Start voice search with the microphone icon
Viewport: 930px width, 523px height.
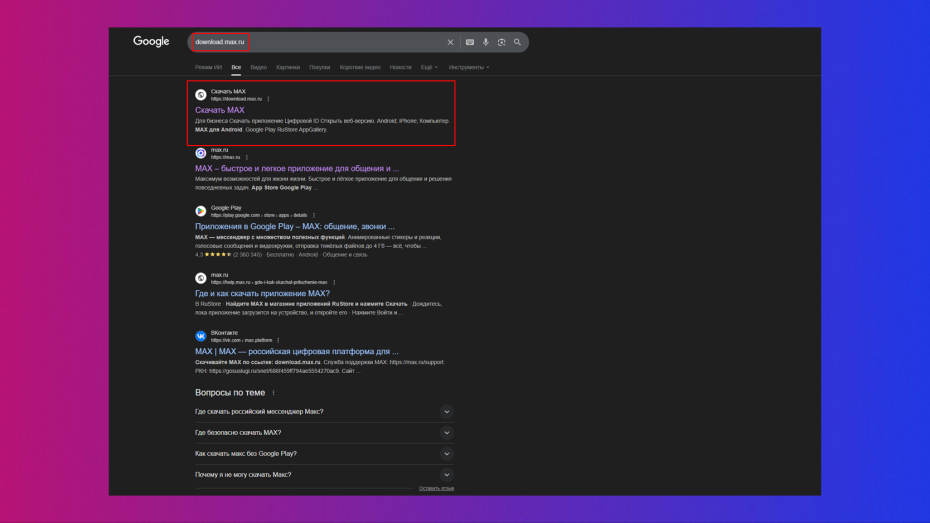(486, 42)
